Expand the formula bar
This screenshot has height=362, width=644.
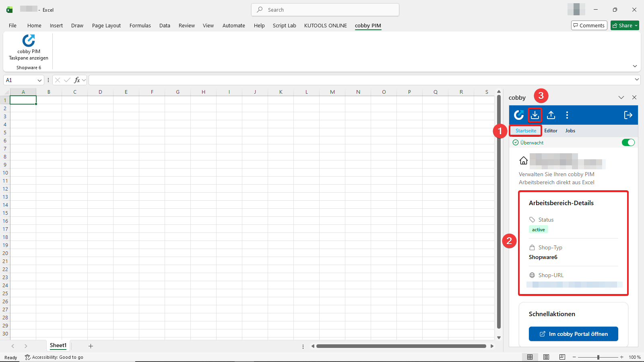(636, 80)
